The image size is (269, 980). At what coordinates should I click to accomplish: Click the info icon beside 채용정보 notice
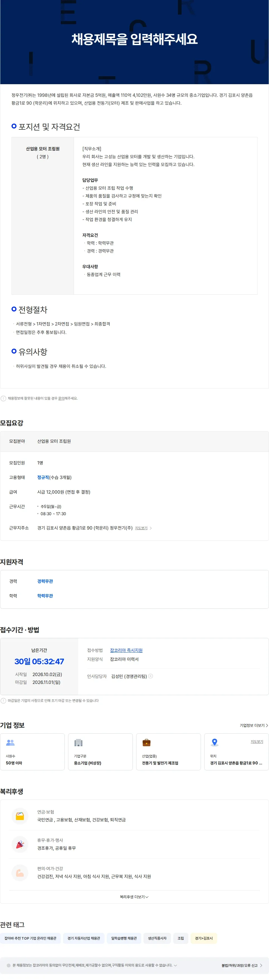[3, 398]
